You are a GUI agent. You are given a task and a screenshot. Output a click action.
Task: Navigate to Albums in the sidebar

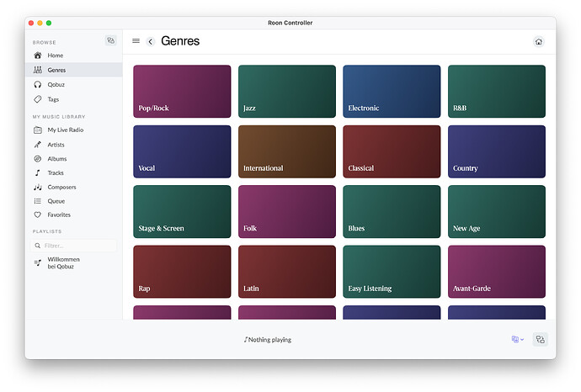pos(56,159)
